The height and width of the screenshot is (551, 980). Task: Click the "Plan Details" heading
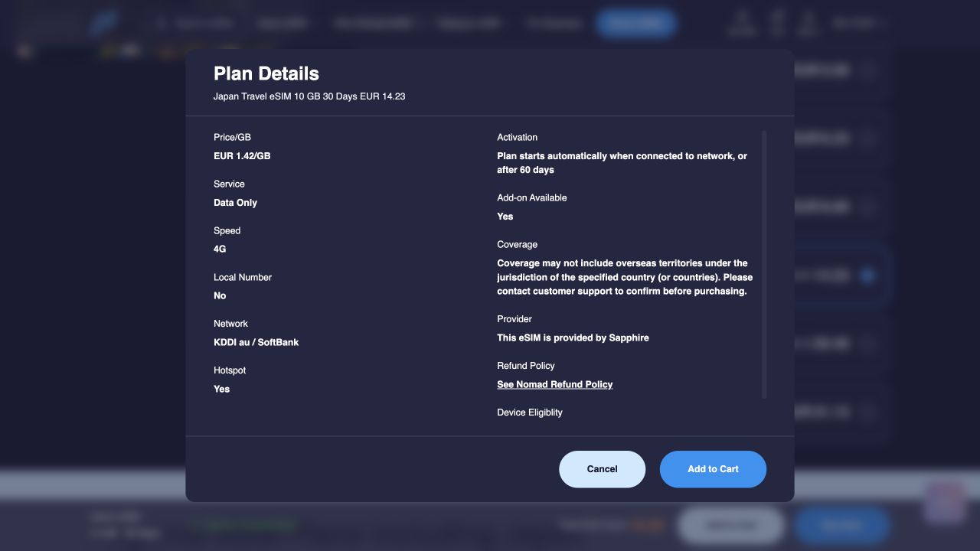pyautogui.click(x=266, y=73)
